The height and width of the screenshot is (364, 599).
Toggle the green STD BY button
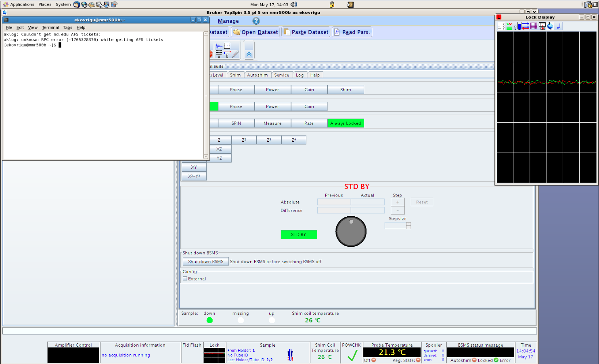click(x=299, y=234)
